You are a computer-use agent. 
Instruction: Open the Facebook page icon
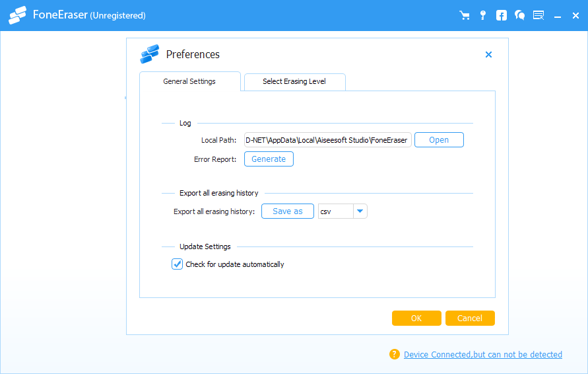click(x=502, y=15)
